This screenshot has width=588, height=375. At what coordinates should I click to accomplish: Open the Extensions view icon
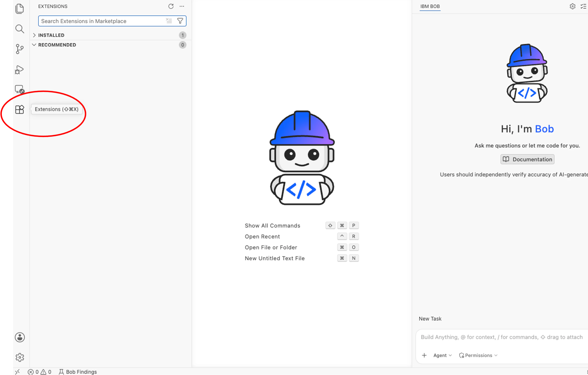pos(19,109)
